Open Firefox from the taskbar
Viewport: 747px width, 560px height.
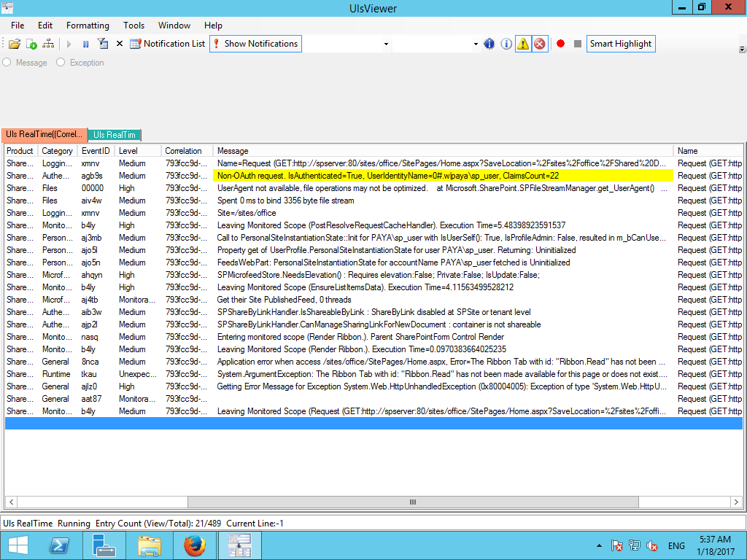(194, 545)
